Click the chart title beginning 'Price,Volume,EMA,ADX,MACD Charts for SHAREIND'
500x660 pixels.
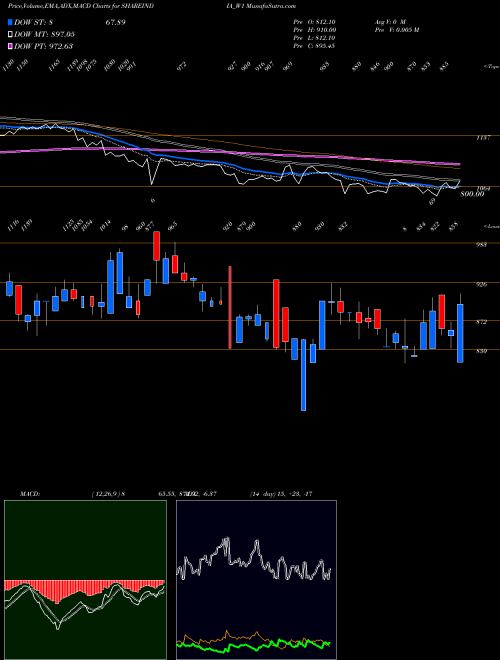[80, 6]
